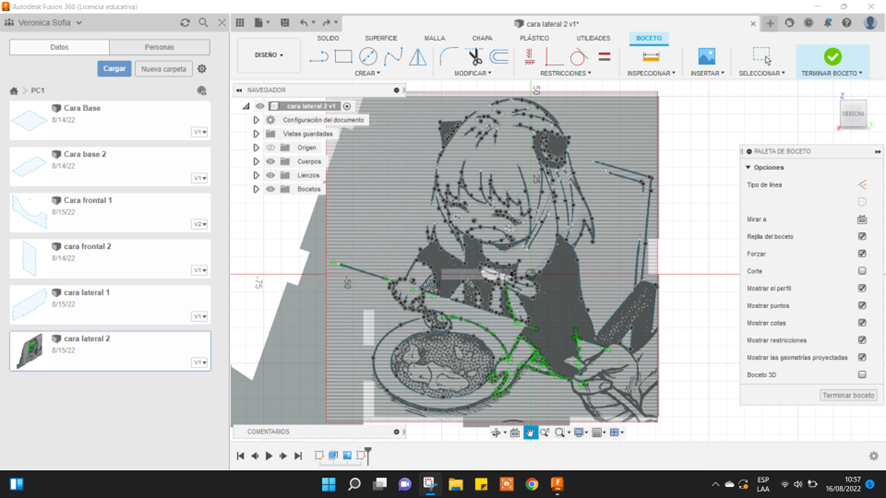Toggle Mostrar el perfil checkbox
This screenshot has width=886, height=498.
tap(862, 288)
